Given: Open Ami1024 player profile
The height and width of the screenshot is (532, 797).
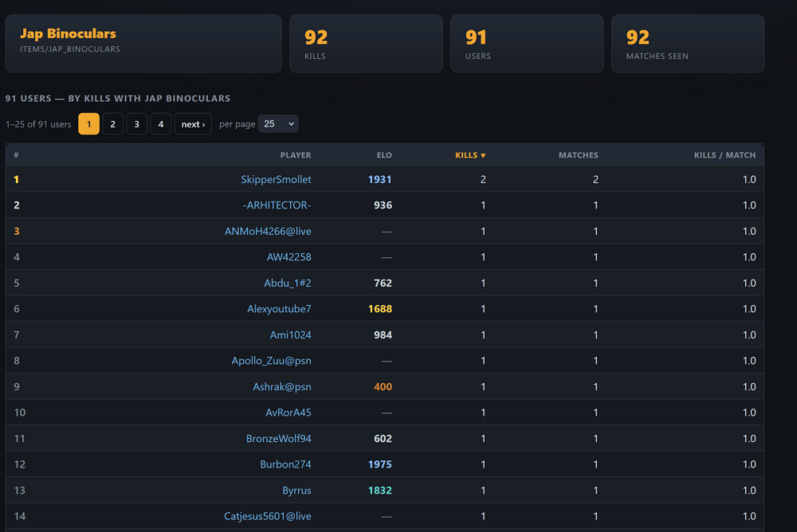Looking at the screenshot, I should [291, 334].
